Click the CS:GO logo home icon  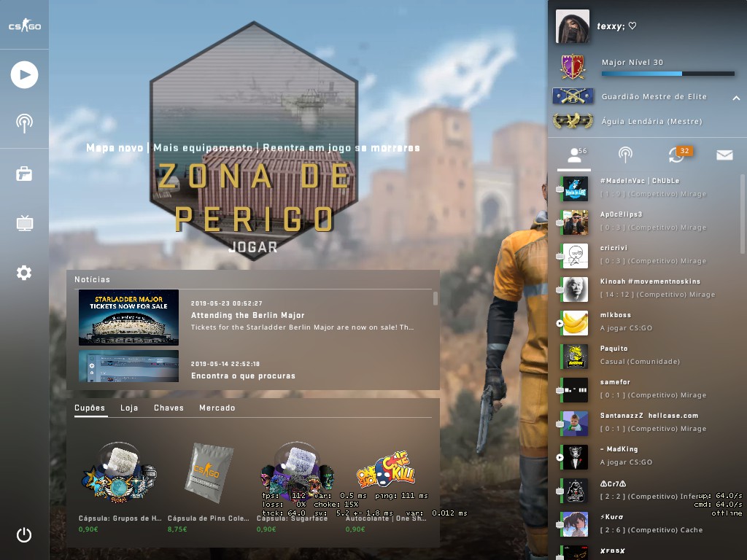click(24, 26)
